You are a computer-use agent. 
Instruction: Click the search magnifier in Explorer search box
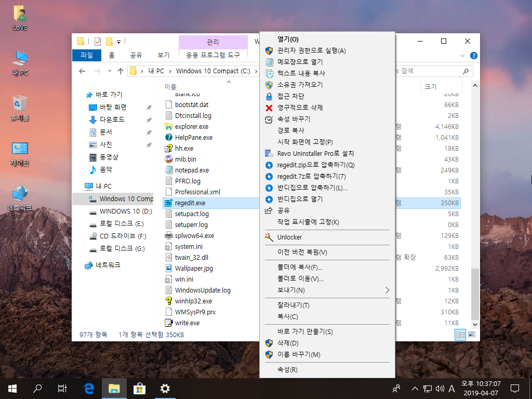click(465, 71)
